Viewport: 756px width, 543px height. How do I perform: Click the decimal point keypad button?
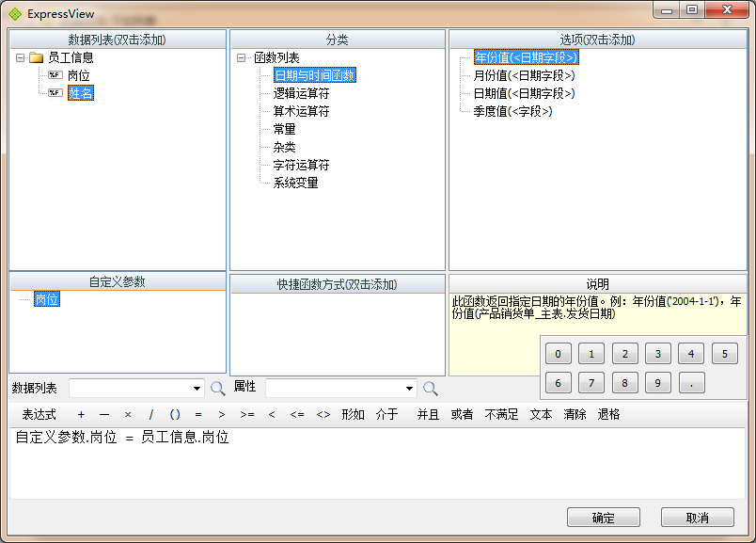click(691, 383)
